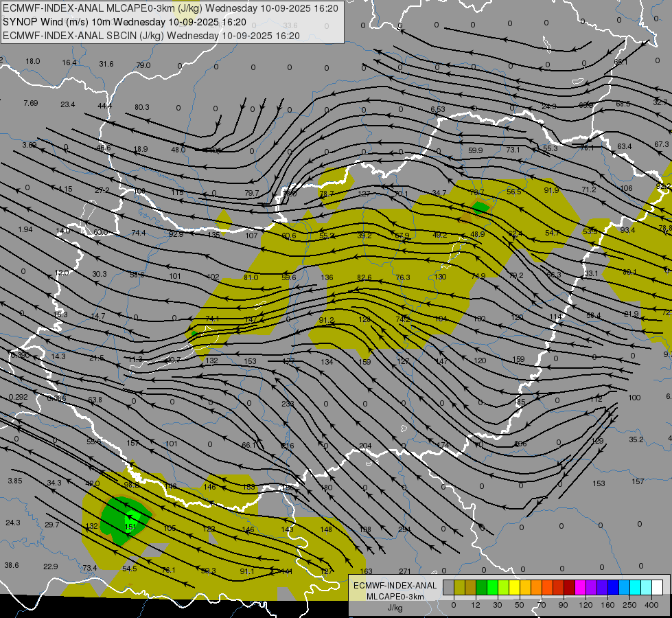Screen dimensions: 672x618
Task: Select the station value 271
Action: click(x=404, y=571)
